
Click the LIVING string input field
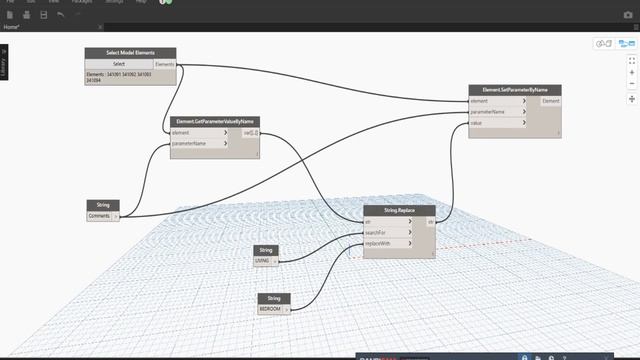pos(262,260)
